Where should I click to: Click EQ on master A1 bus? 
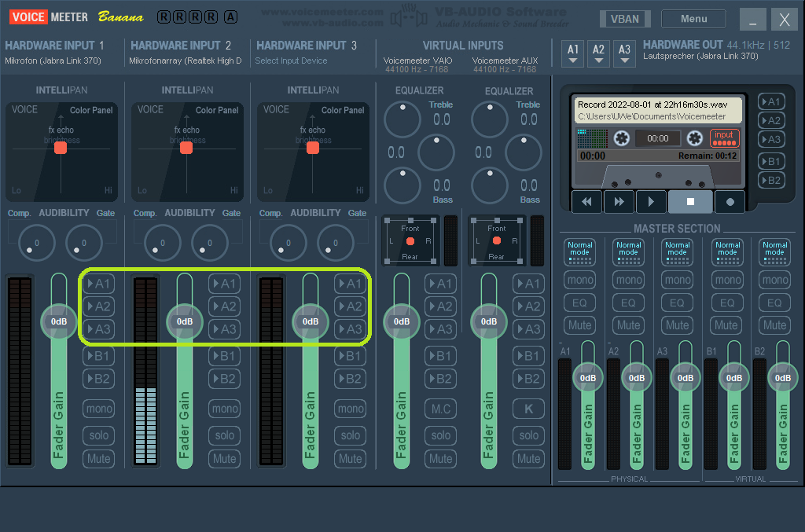[579, 303]
